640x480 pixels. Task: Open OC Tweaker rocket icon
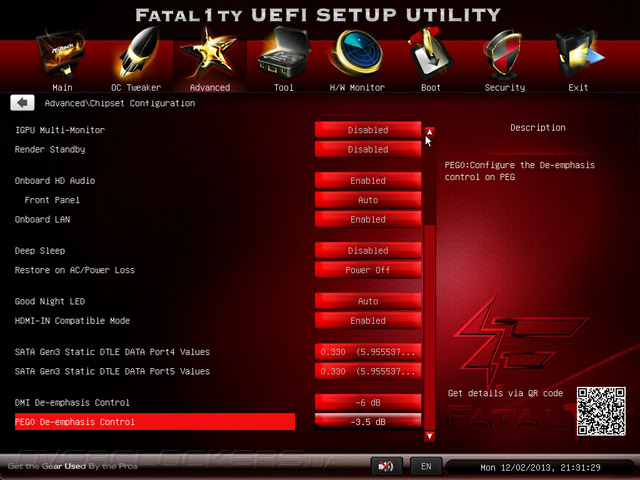pyautogui.click(x=138, y=52)
